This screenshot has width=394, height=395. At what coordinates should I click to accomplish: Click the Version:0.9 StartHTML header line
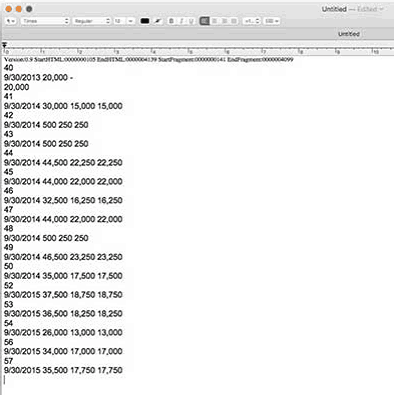[x=149, y=60]
